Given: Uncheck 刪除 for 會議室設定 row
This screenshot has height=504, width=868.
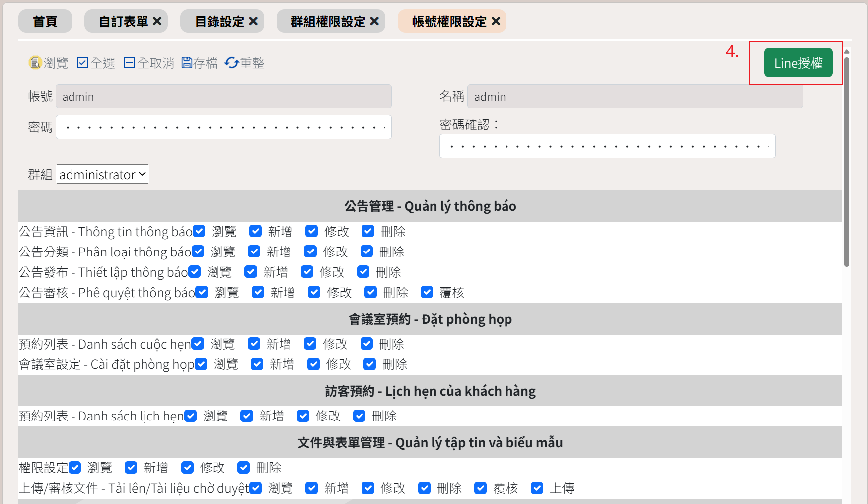Looking at the screenshot, I should pos(370,364).
